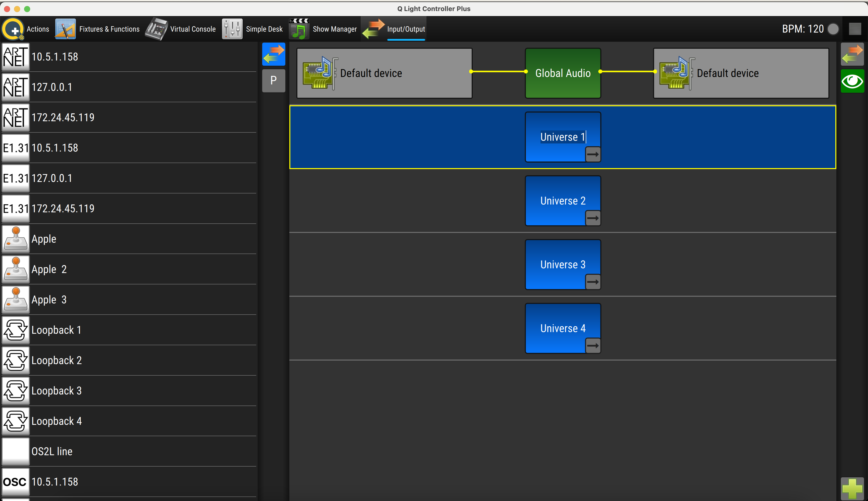
Task: Open the Actions menu icon
Action: tap(13, 29)
